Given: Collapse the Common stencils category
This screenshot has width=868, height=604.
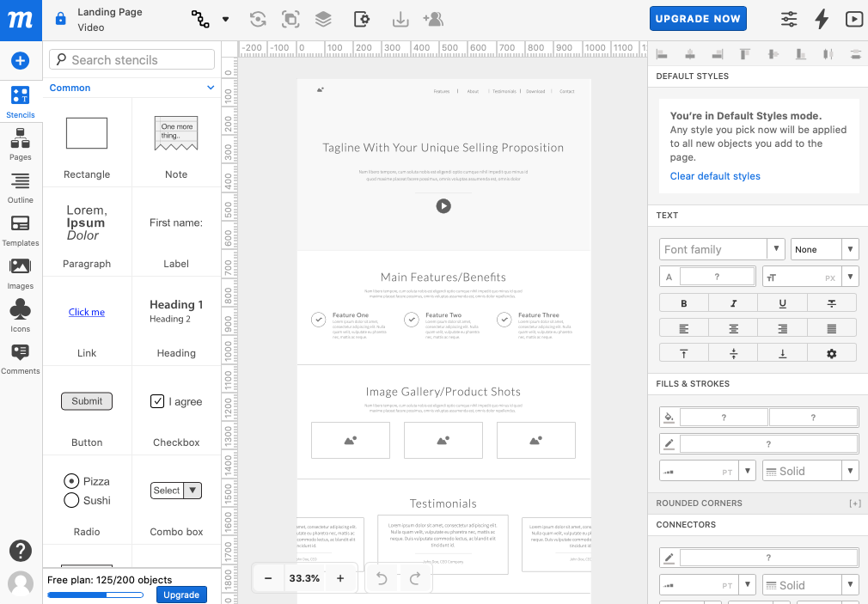Looking at the screenshot, I should pos(211,88).
